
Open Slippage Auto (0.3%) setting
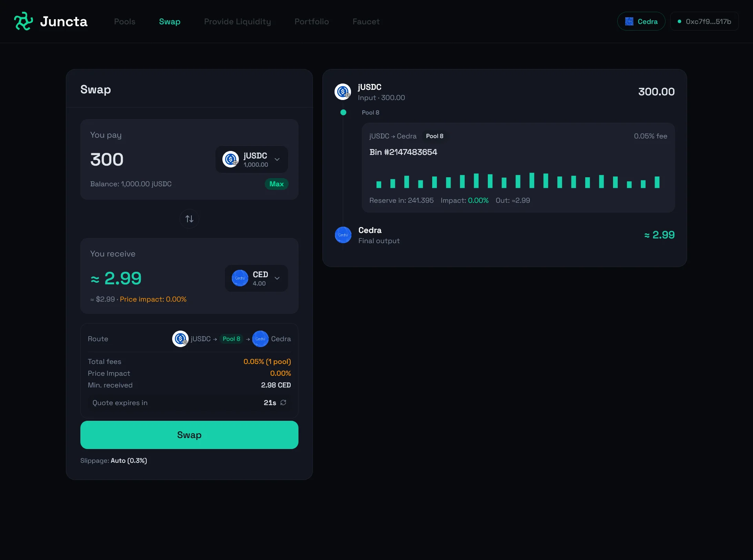129,460
